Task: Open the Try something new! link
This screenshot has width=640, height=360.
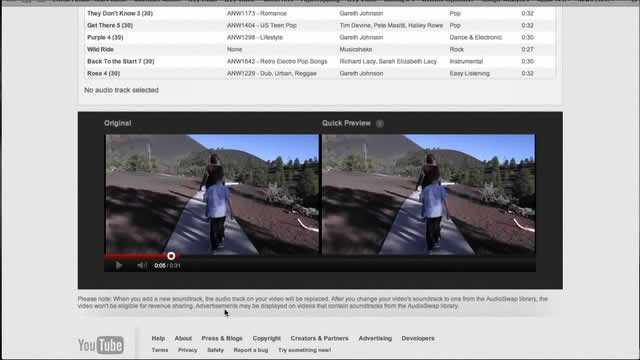Action: click(304, 350)
